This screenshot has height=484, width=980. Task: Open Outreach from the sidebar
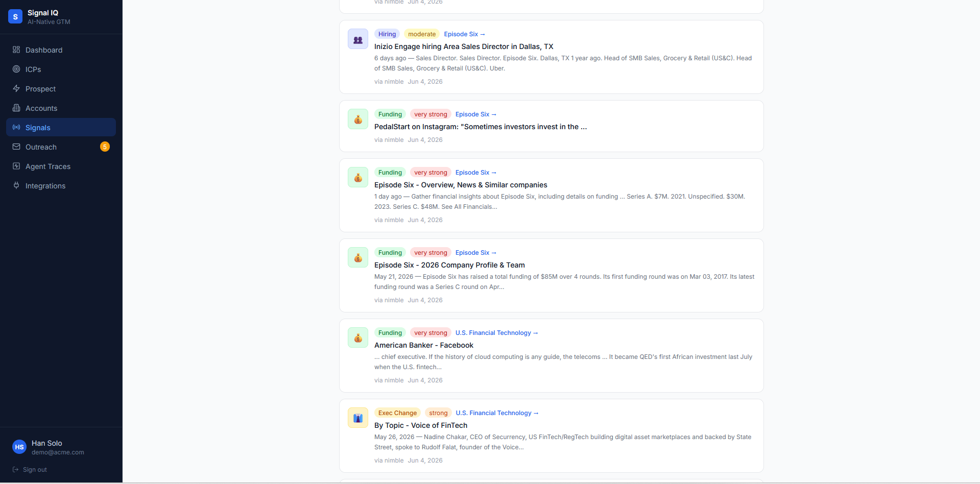click(x=61, y=147)
